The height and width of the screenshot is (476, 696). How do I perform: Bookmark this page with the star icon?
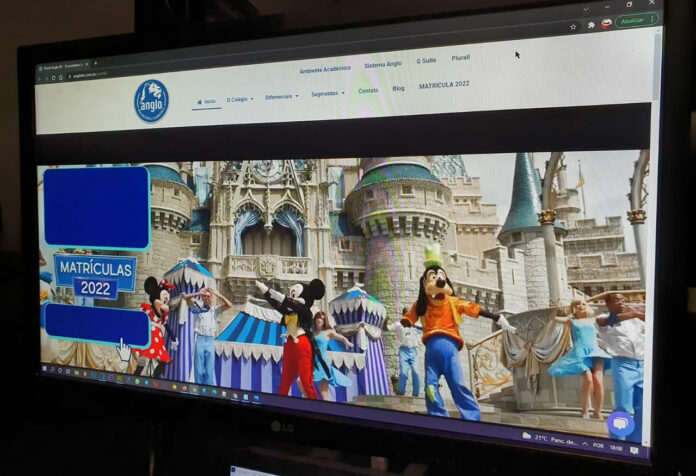click(573, 27)
